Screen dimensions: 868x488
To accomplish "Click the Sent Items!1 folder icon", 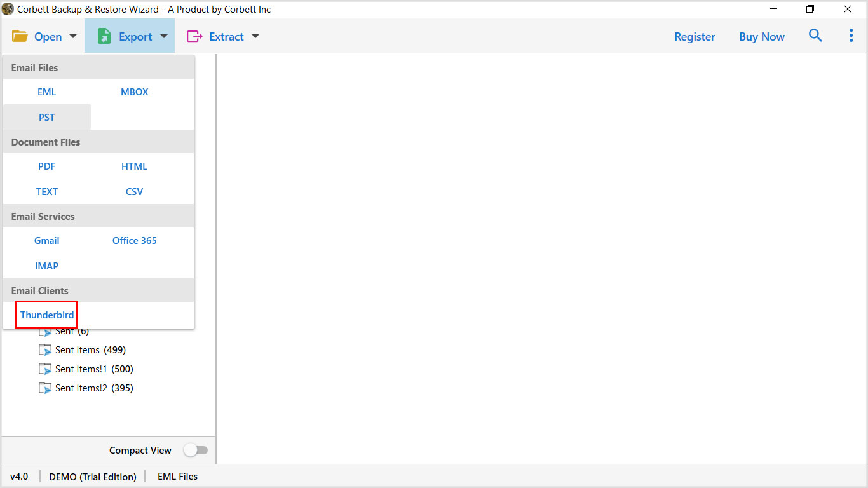I will (45, 369).
